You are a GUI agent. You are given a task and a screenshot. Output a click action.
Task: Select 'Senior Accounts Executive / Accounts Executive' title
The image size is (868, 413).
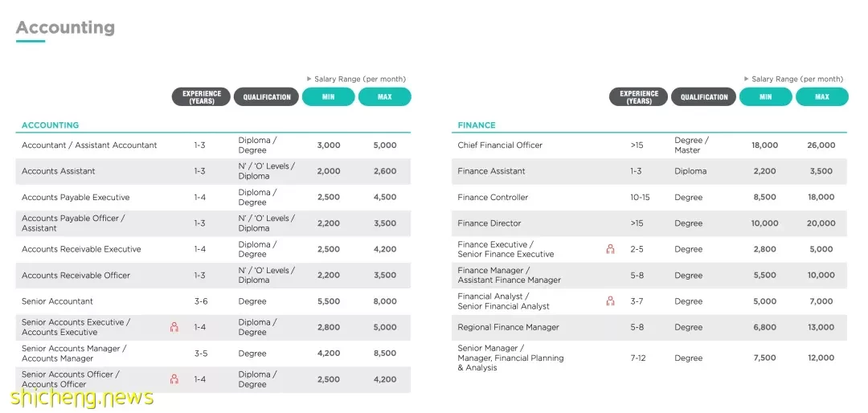(x=76, y=327)
